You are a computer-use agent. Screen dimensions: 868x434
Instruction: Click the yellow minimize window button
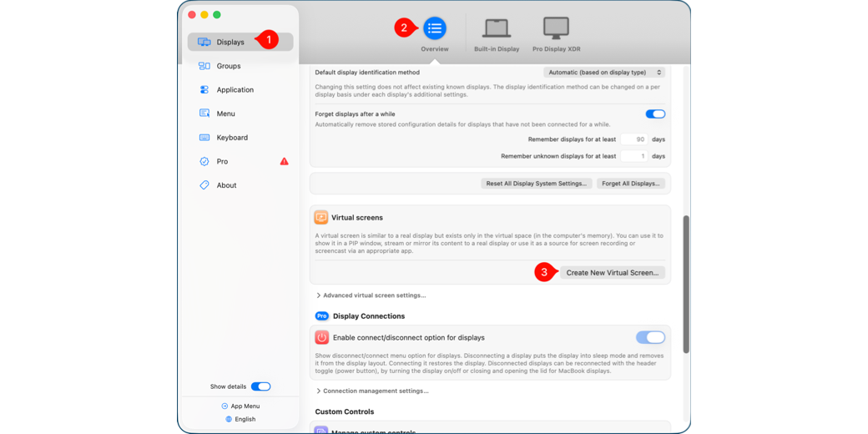204,15
